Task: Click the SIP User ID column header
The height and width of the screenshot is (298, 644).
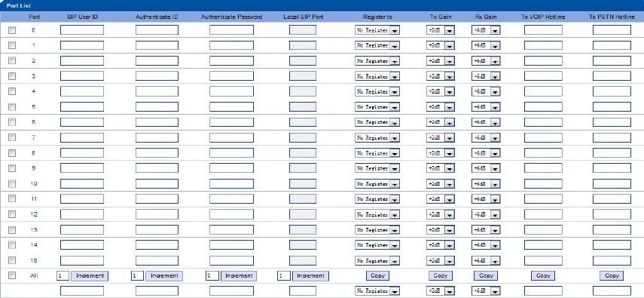Action: pos(82,17)
